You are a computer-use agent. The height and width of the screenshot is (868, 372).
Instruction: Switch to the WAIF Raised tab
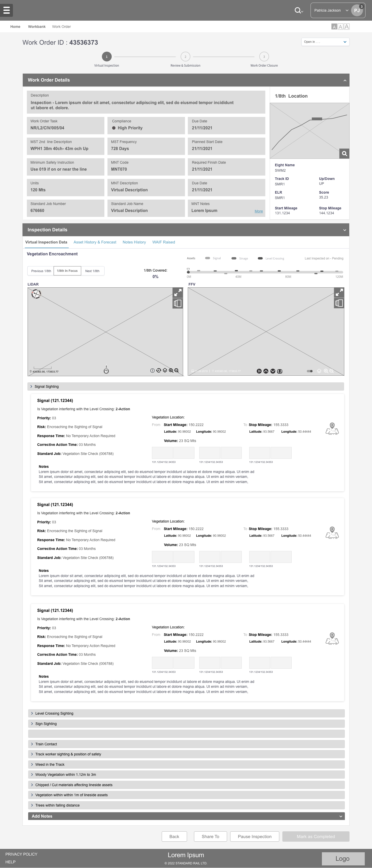[164, 242]
